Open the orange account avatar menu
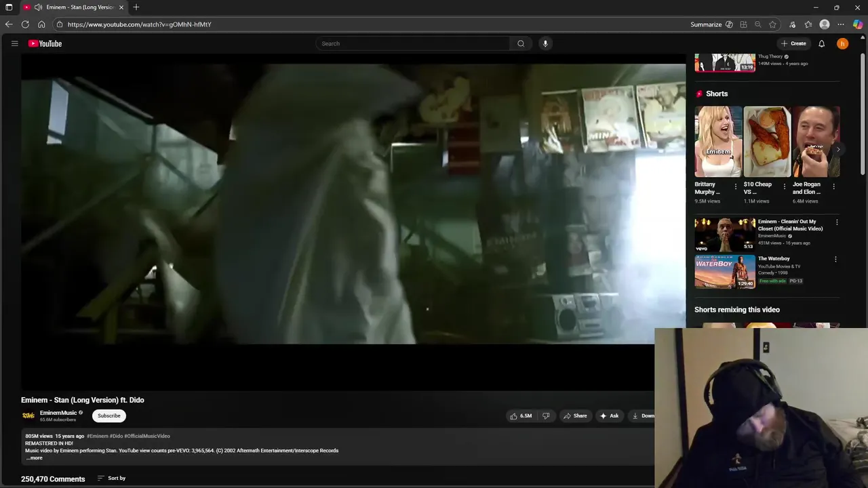868x488 pixels. pos(842,43)
